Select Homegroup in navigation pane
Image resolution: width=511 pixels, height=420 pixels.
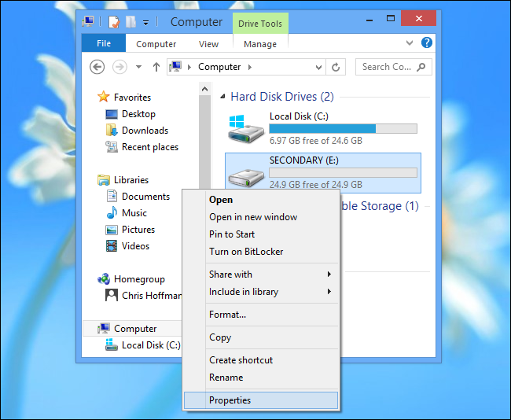pyautogui.click(x=139, y=279)
